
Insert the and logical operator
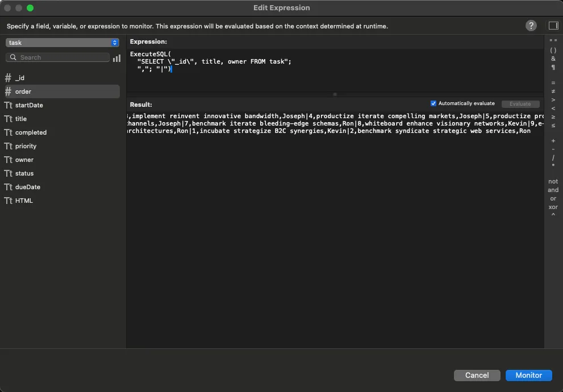click(x=553, y=190)
